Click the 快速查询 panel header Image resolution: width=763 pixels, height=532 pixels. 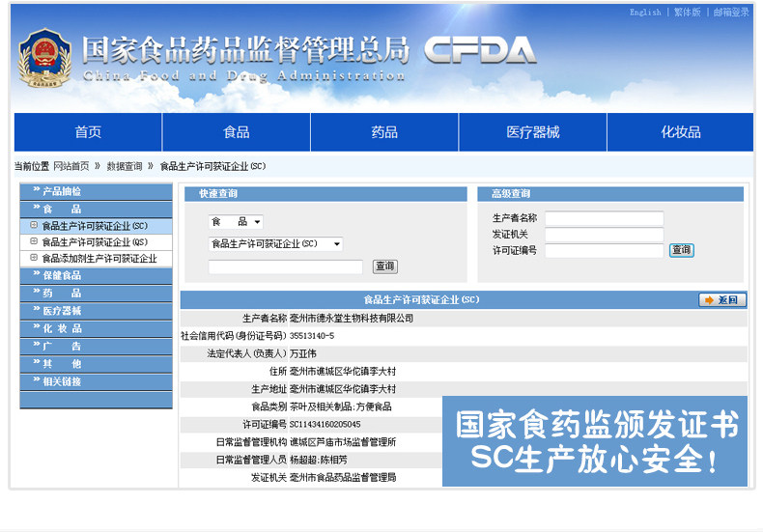coord(325,193)
